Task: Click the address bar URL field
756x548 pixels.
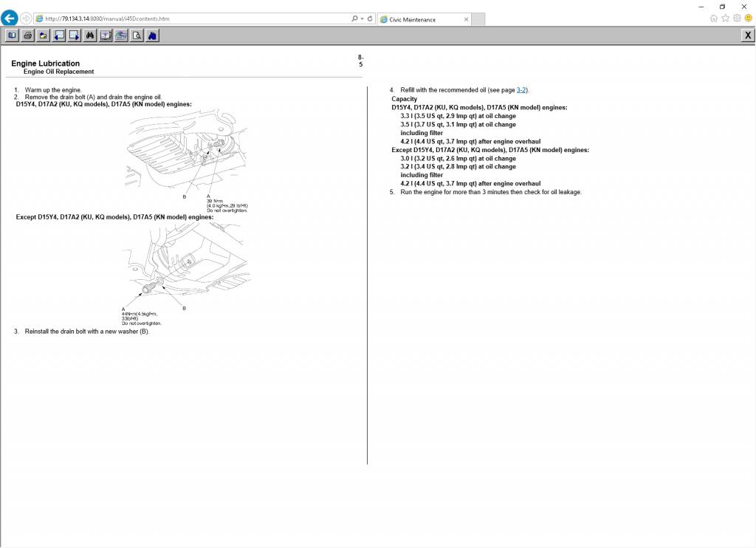Action: point(192,18)
